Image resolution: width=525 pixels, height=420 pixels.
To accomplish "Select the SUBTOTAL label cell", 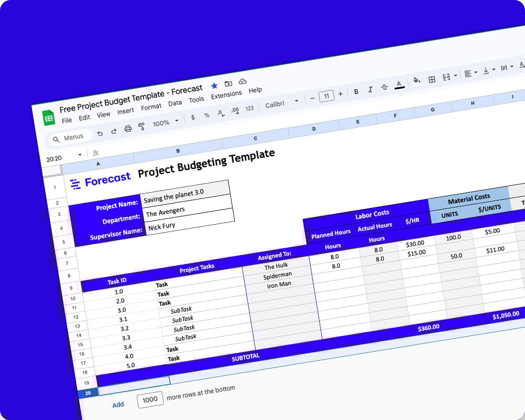I will pyautogui.click(x=245, y=358).
